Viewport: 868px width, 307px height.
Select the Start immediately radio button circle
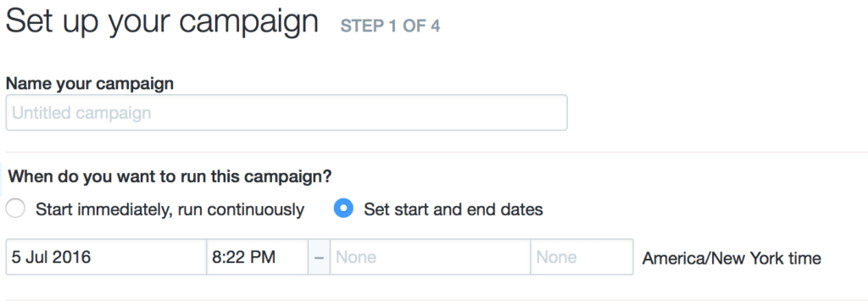15,209
